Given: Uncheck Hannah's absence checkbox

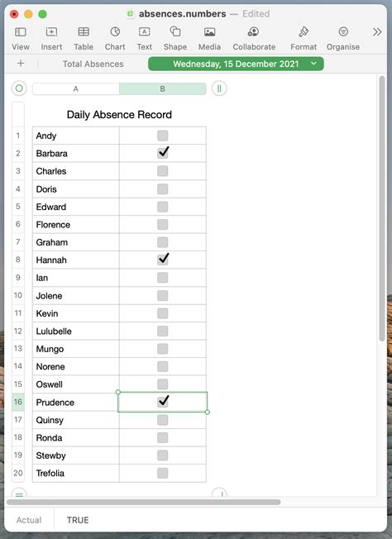Looking at the screenshot, I should pyautogui.click(x=163, y=260).
